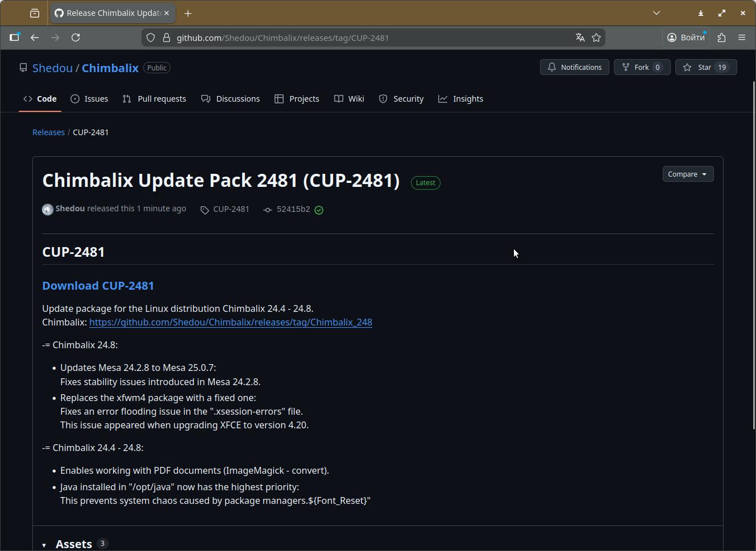Click the bell icon in Notifications
The height and width of the screenshot is (551, 756).
tap(552, 67)
